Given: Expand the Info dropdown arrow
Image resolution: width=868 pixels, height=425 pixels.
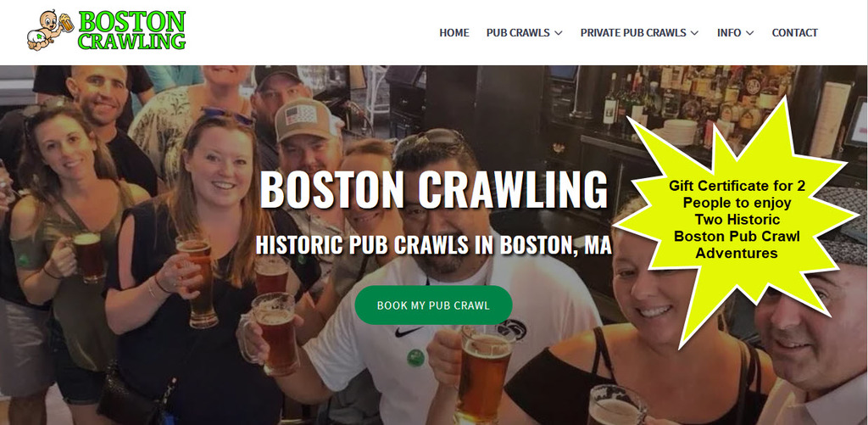Looking at the screenshot, I should 749,33.
